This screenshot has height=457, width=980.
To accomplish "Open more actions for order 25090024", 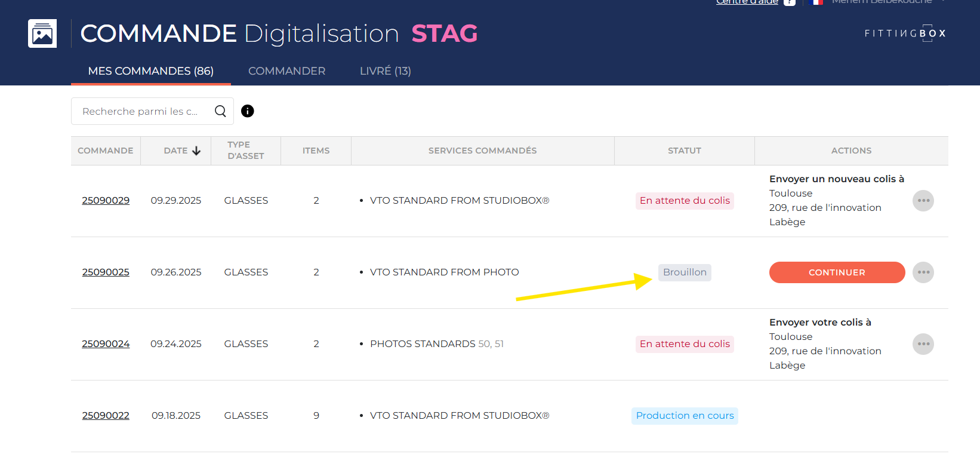I will (x=923, y=344).
